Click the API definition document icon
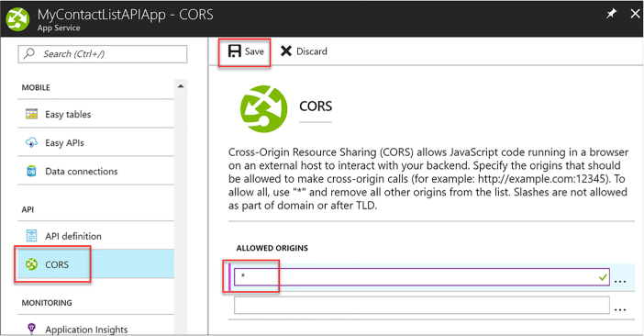Screen dimensions: 644x336 pos(31,236)
